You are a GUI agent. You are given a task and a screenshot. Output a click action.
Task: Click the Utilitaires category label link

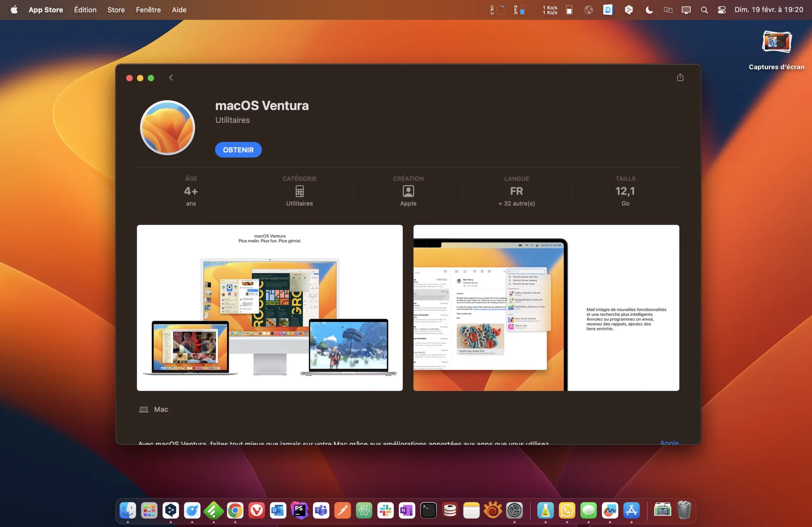[x=232, y=120]
